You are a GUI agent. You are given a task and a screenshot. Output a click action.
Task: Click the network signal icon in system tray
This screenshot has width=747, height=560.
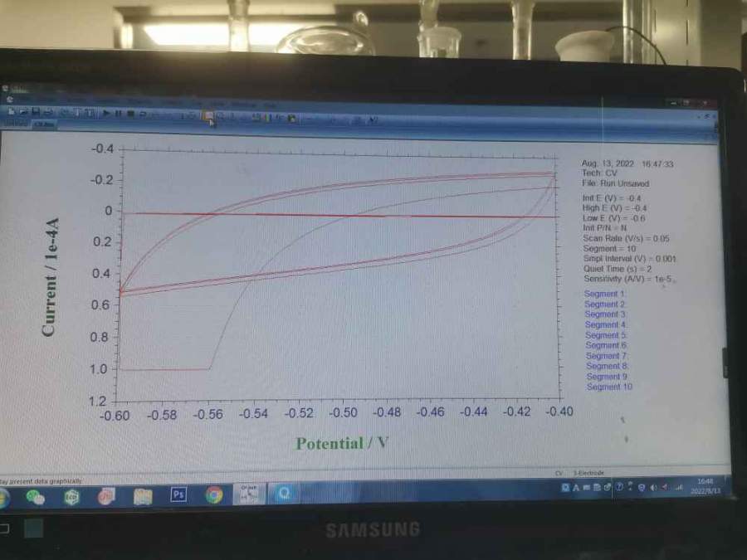(679, 488)
